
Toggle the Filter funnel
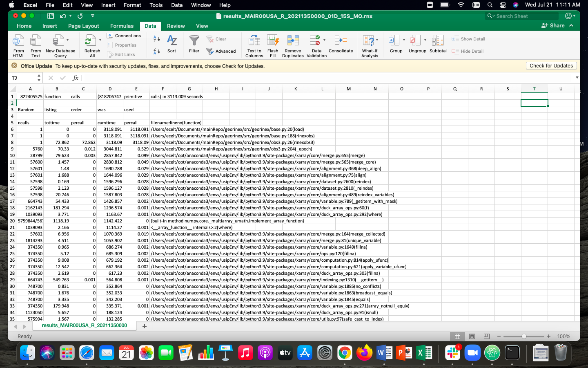point(194,44)
